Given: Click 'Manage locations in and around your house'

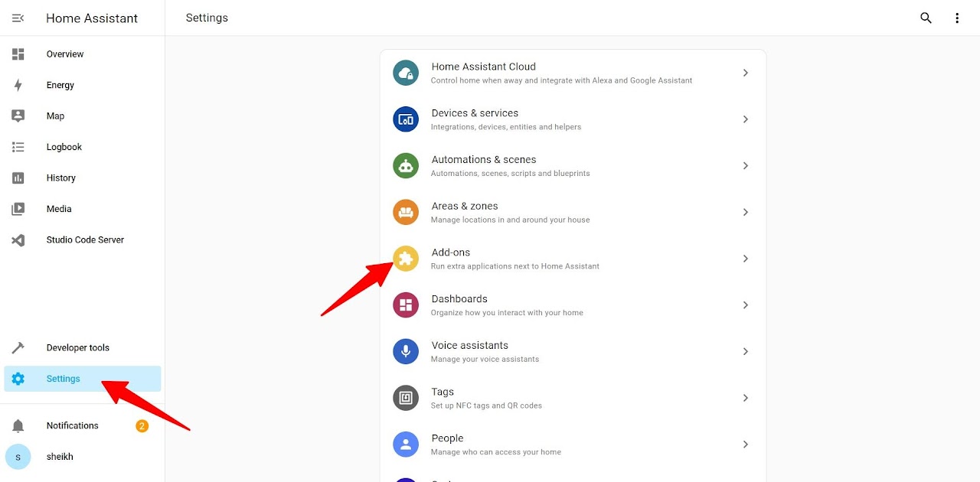Looking at the screenshot, I should [510, 220].
